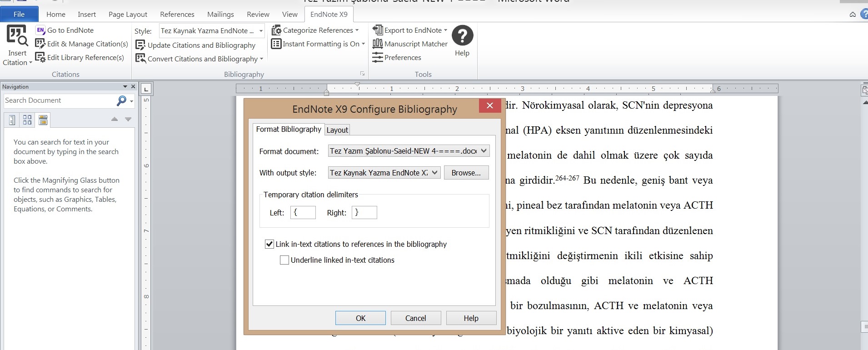Click the Search Document field
Viewport: 868px width, 350px height.
(x=59, y=101)
